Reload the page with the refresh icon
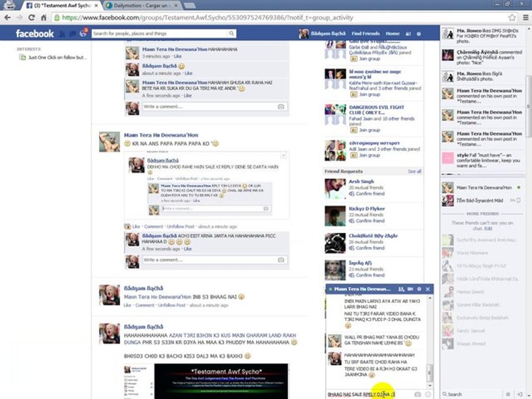The image size is (532, 399). click(x=32, y=18)
